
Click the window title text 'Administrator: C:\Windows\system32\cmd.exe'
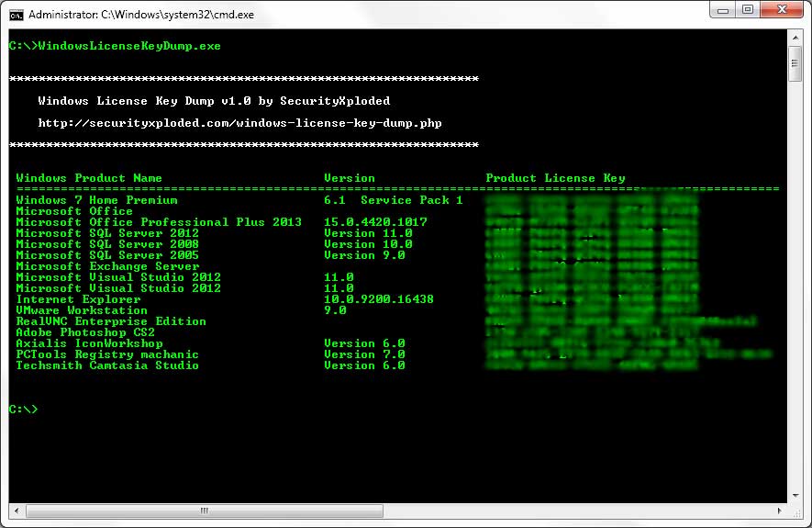click(x=141, y=15)
